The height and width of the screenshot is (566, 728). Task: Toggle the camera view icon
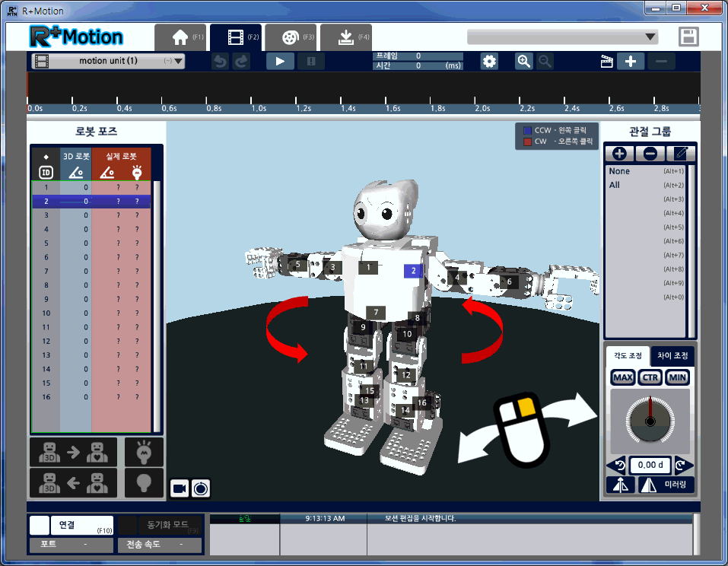pos(180,488)
